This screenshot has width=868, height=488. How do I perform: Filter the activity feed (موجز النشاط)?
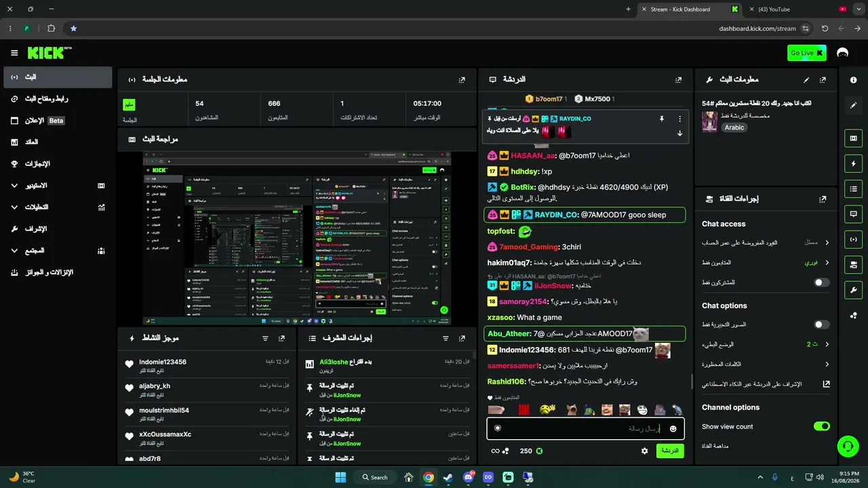coord(265,338)
